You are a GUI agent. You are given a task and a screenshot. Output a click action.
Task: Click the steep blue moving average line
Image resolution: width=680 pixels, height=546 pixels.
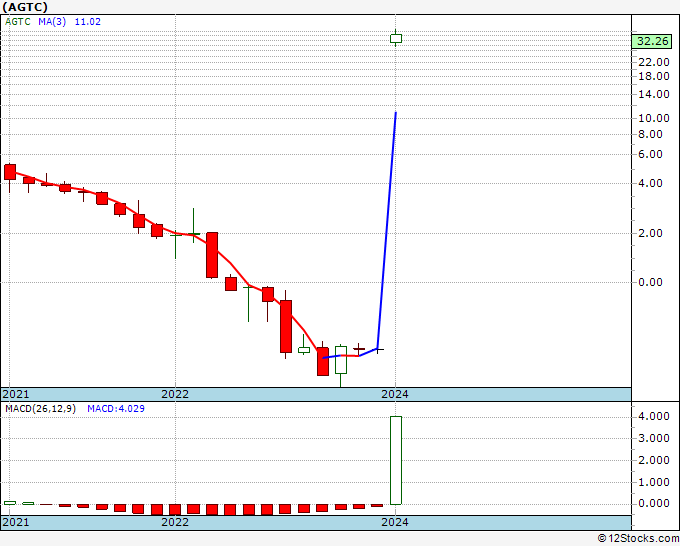click(387, 230)
